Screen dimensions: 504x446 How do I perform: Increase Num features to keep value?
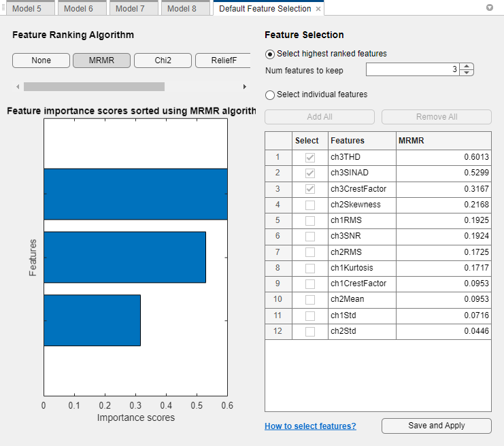click(x=467, y=67)
